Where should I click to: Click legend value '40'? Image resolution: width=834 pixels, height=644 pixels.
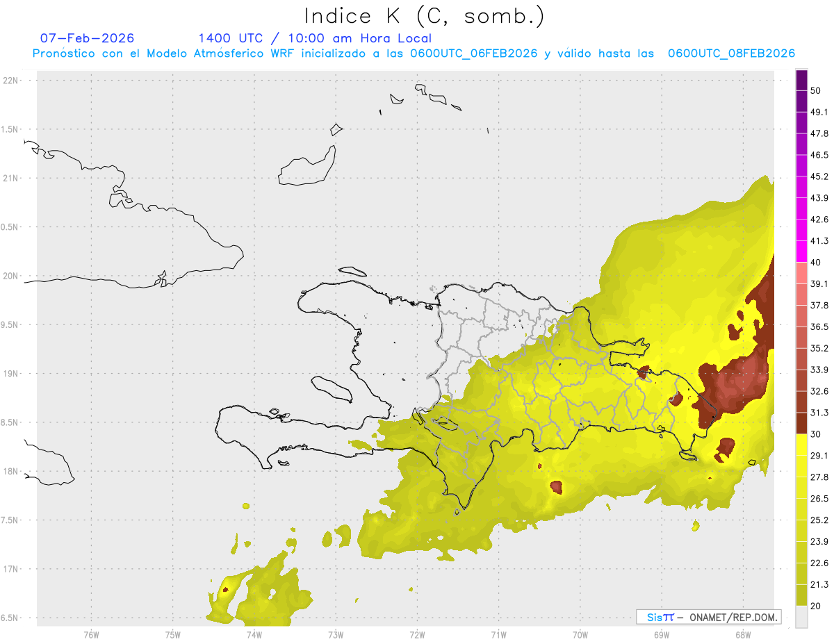pyautogui.click(x=816, y=263)
